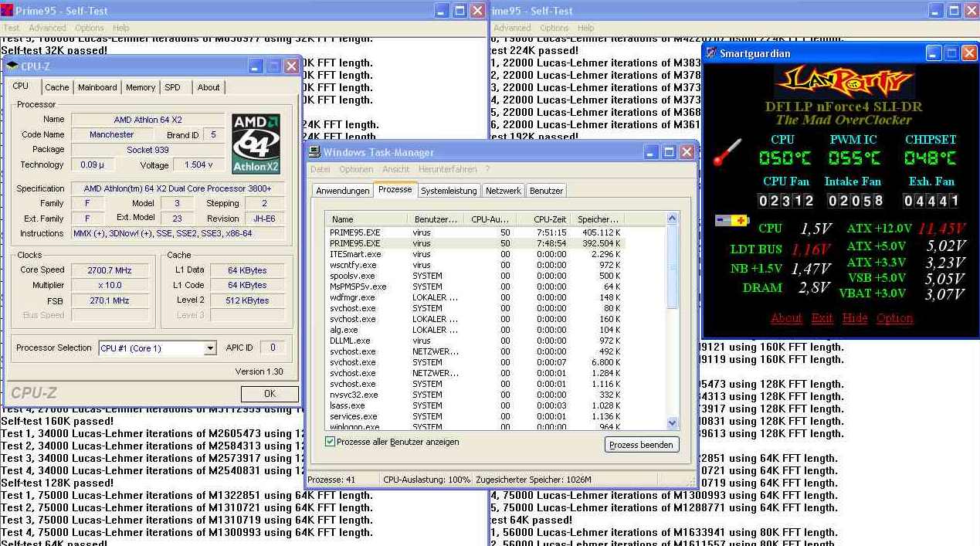Click the CPU temperature readout 050°C
Screen dimensions: 980x546
click(785, 158)
